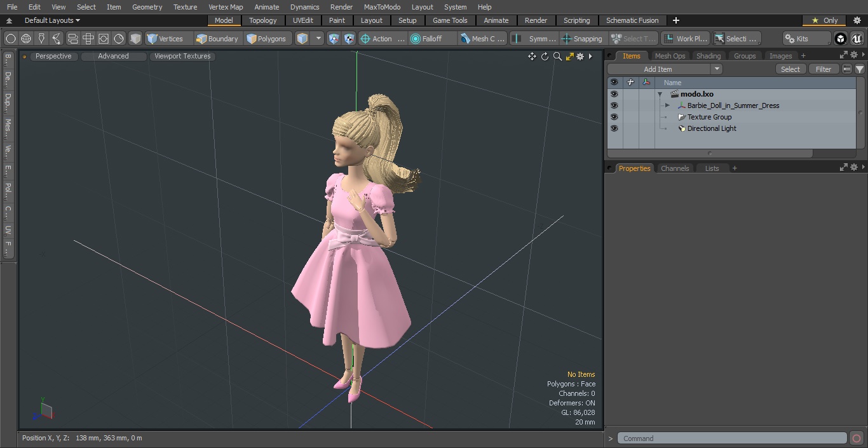Screen dimensions: 868x448
Task: Expand the Barbie_Doll_in_Summer_Dress tree item
Action: pos(667,105)
